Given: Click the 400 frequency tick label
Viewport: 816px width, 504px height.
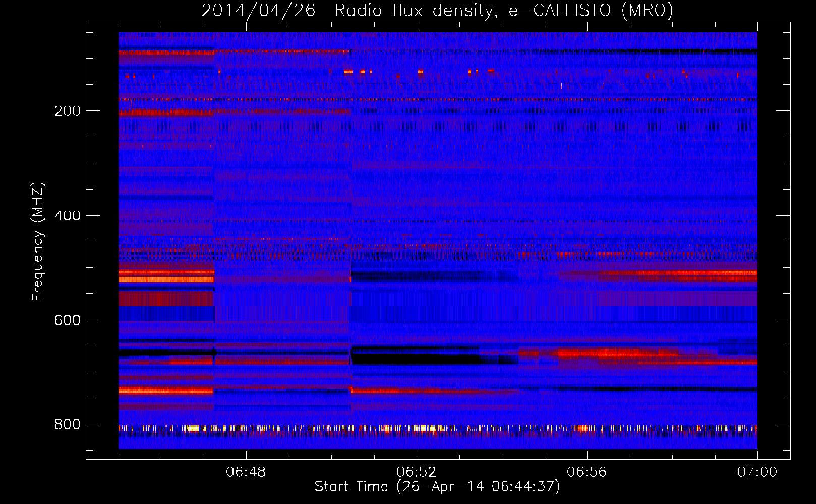Looking at the screenshot, I should click(68, 216).
